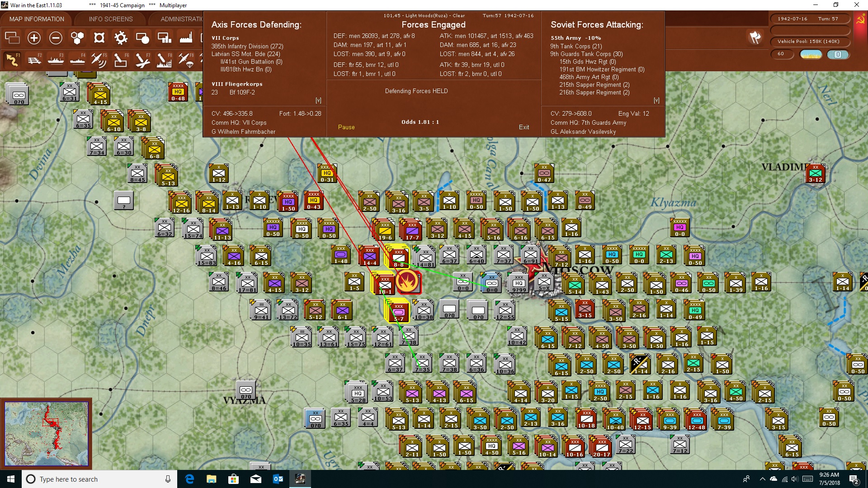This screenshot has width=868, height=488.
Task: Toggle the hex grid display icon
Action: point(77,38)
